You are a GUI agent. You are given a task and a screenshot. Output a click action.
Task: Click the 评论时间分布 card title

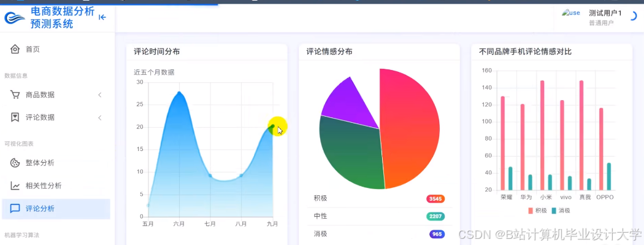point(157,52)
